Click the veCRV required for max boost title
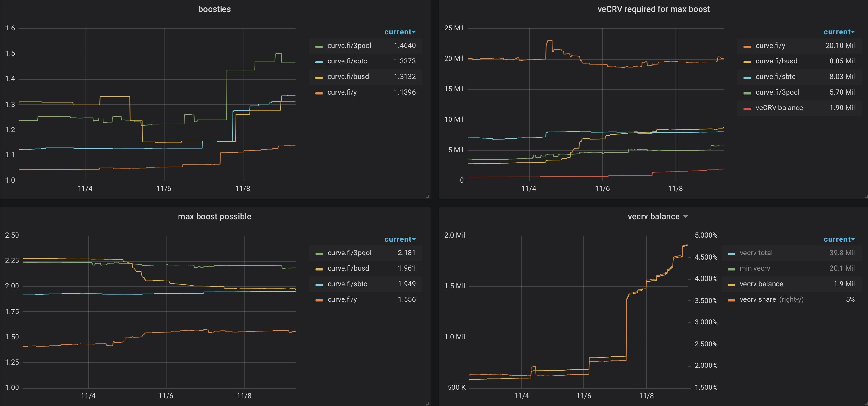868x406 pixels. coord(653,9)
